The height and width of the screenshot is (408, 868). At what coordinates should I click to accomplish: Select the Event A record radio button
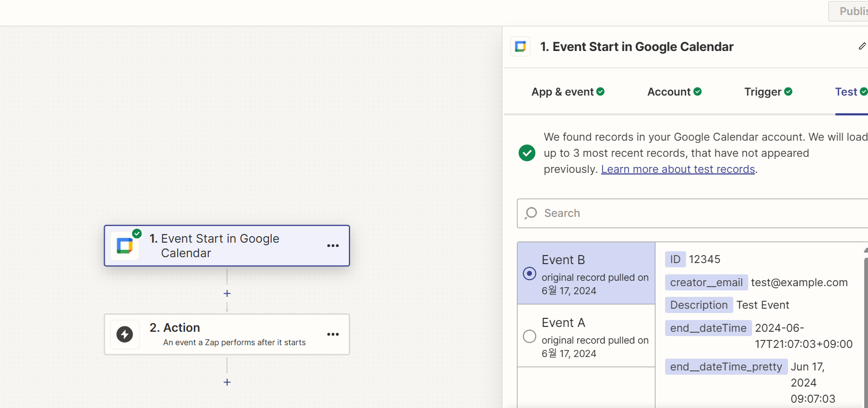click(529, 337)
